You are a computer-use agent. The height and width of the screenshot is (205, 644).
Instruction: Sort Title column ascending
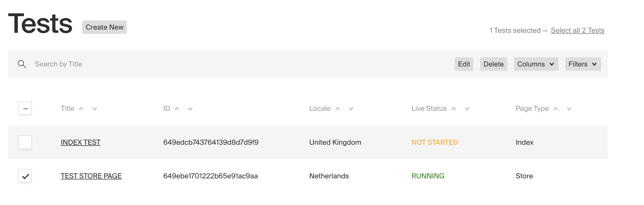click(81, 108)
